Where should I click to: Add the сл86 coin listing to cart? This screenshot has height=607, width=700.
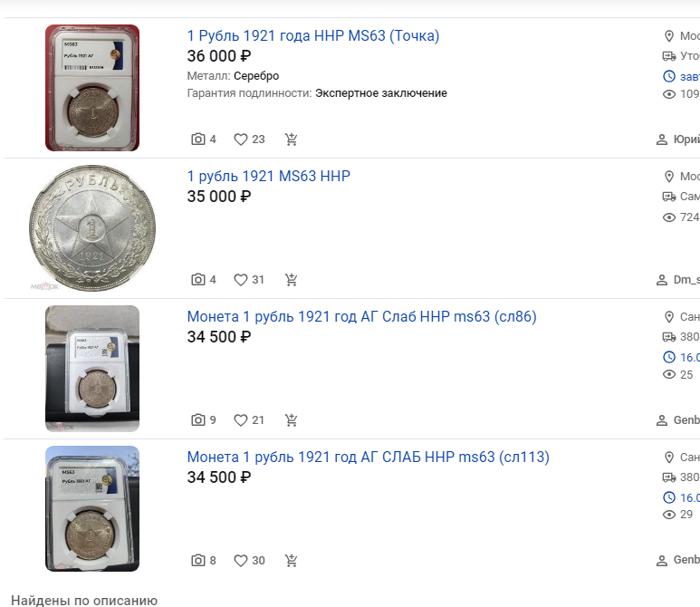pos(291,419)
